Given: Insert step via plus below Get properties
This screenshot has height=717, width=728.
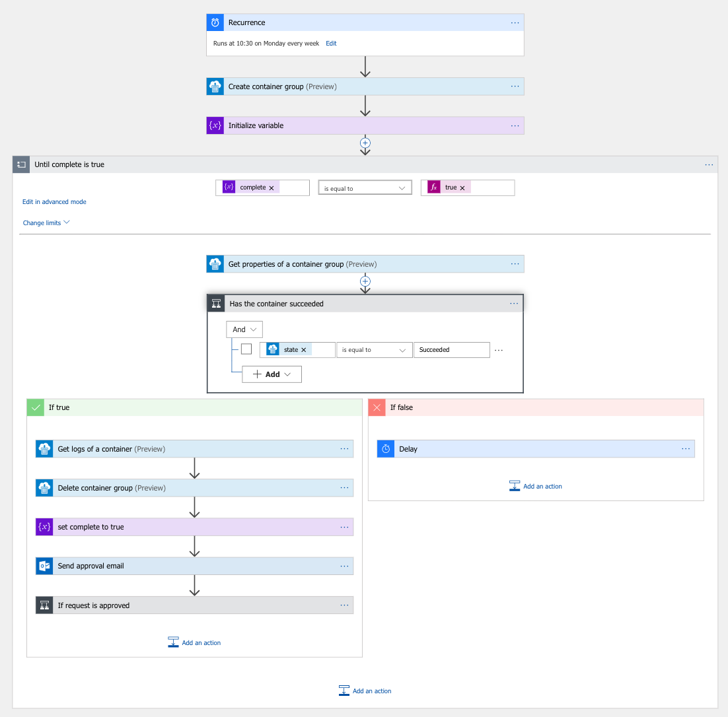Looking at the screenshot, I should (x=365, y=281).
